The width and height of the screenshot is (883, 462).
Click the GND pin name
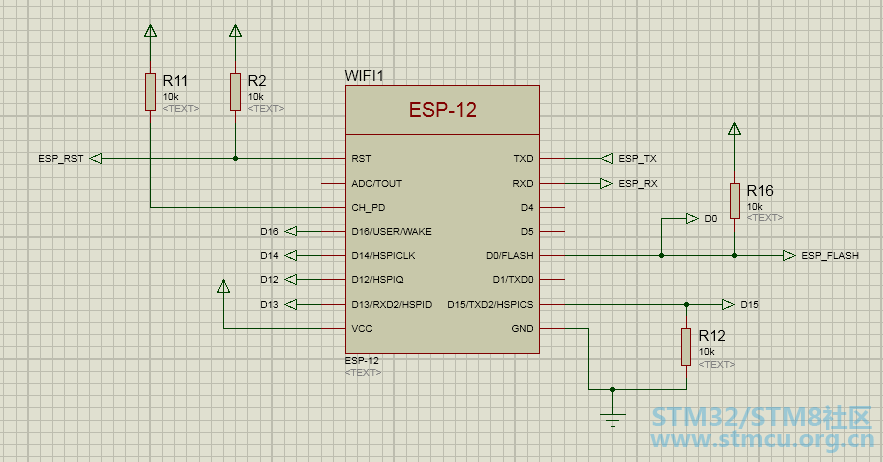[523, 329]
